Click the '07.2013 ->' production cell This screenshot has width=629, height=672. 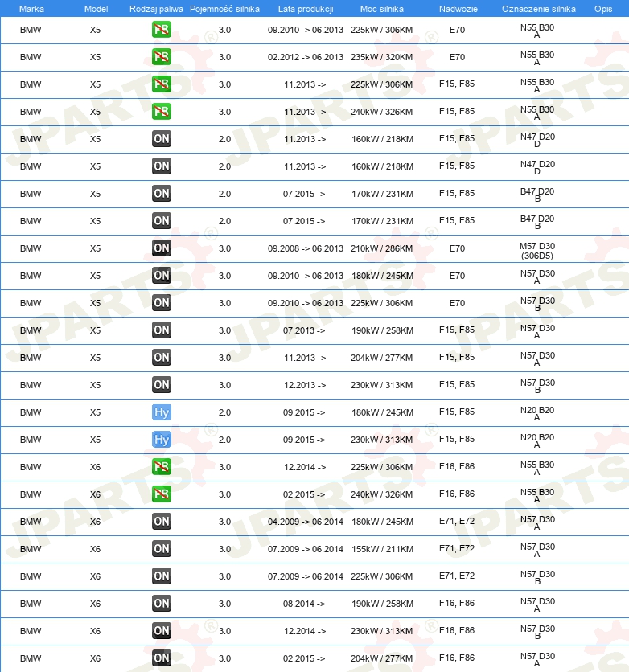[304, 330]
